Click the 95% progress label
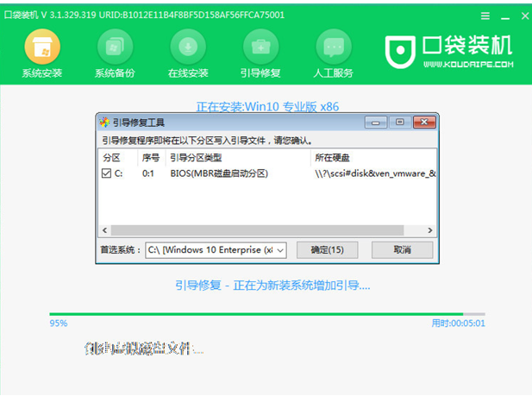The height and width of the screenshot is (396, 532). click(59, 324)
